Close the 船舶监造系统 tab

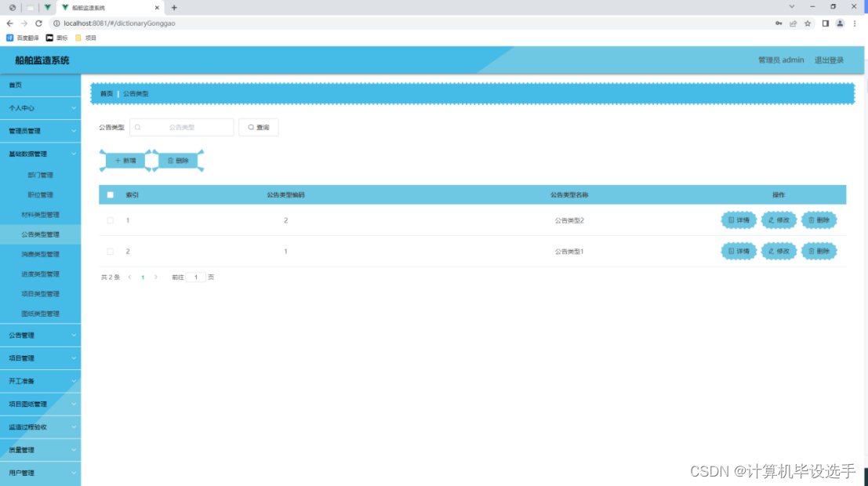(158, 8)
